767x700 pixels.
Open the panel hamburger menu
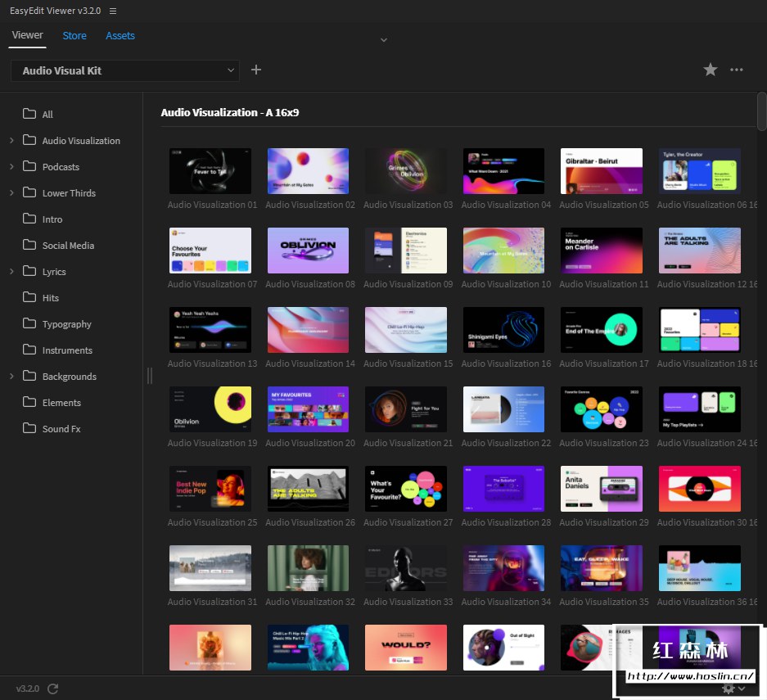tap(113, 11)
